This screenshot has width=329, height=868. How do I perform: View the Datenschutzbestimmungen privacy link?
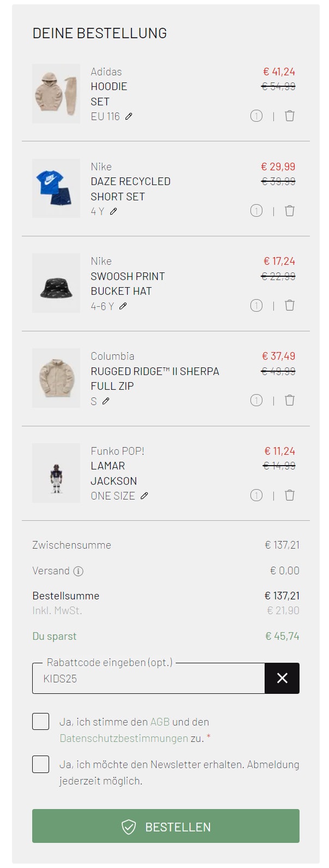[120, 737]
